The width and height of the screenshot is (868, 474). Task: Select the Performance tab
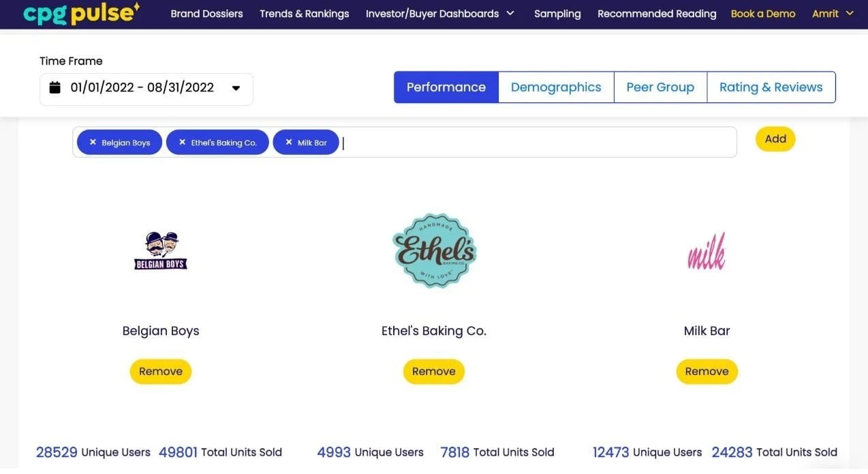[x=446, y=87]
